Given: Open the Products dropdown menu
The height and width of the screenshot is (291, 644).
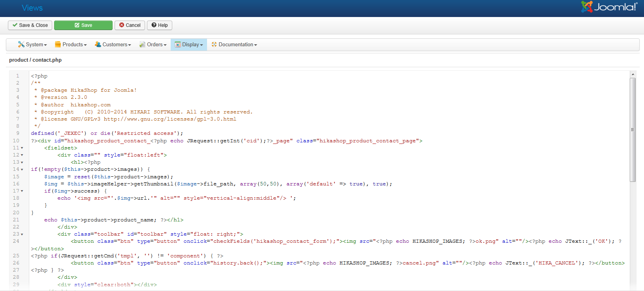Looking at the screenshot, I should coord(71,45).
